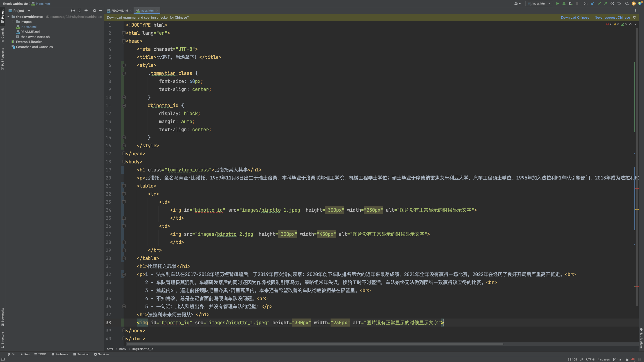
Task: Toggle tool window bars square icon
Action: point(3,359)
